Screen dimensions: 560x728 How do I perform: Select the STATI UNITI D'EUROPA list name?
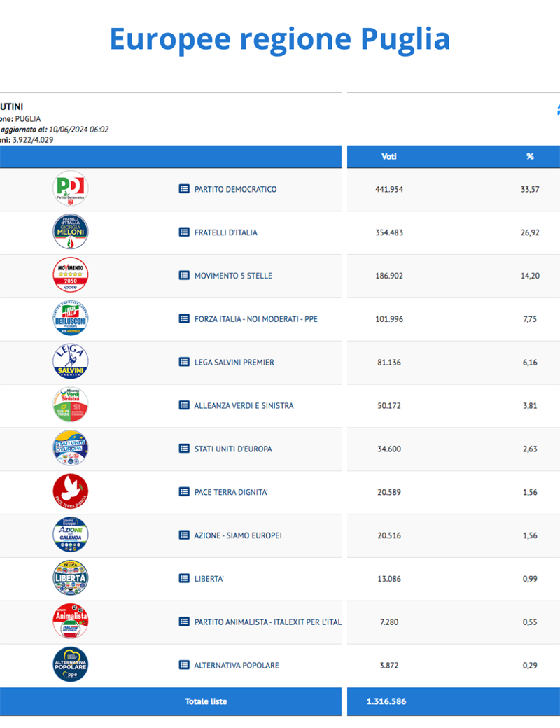pos(233,449)
